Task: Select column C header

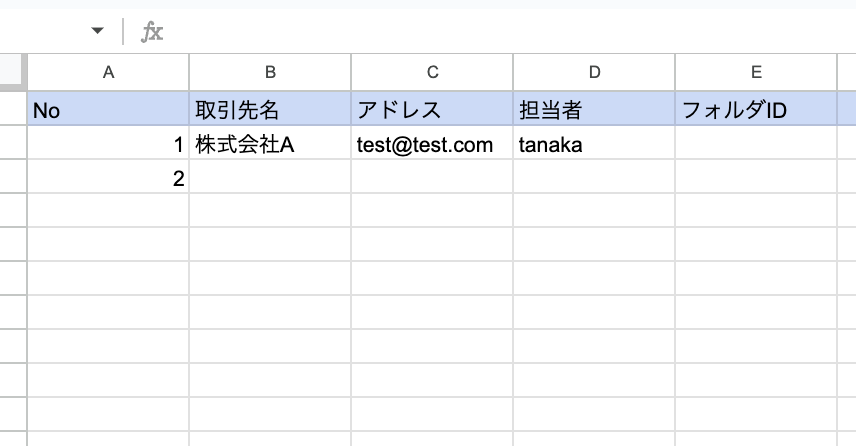Action: (432, 71)
